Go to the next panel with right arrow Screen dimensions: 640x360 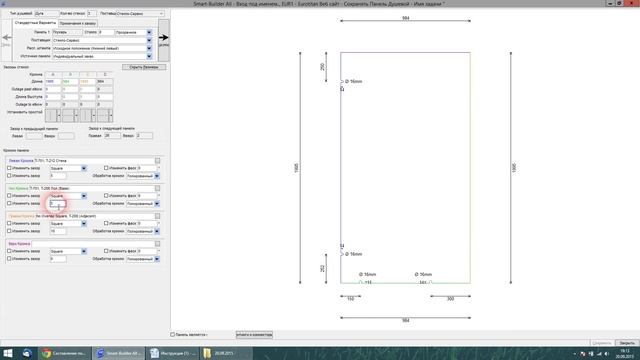pos(164,38)
